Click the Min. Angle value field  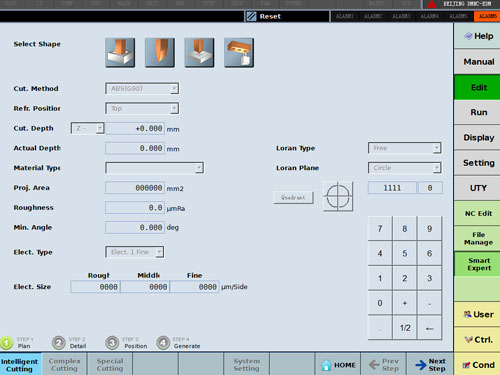(x=135, y=228)
